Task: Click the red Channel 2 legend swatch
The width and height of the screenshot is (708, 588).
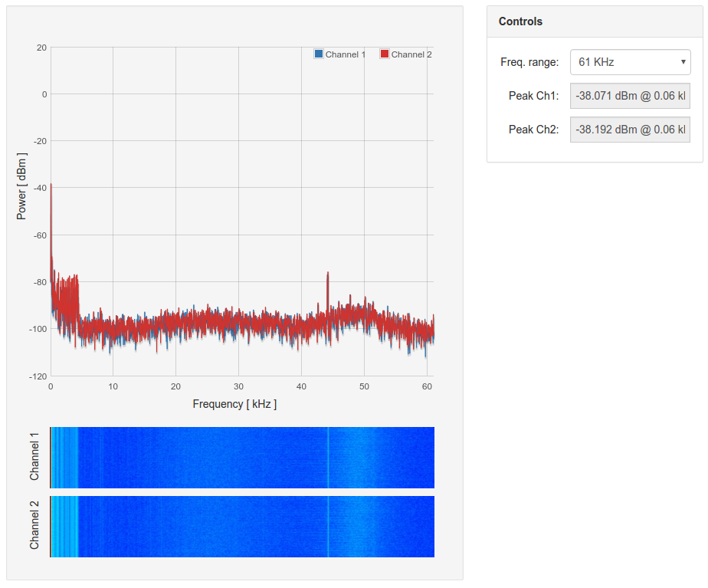Action: click(x=385, y=54)
